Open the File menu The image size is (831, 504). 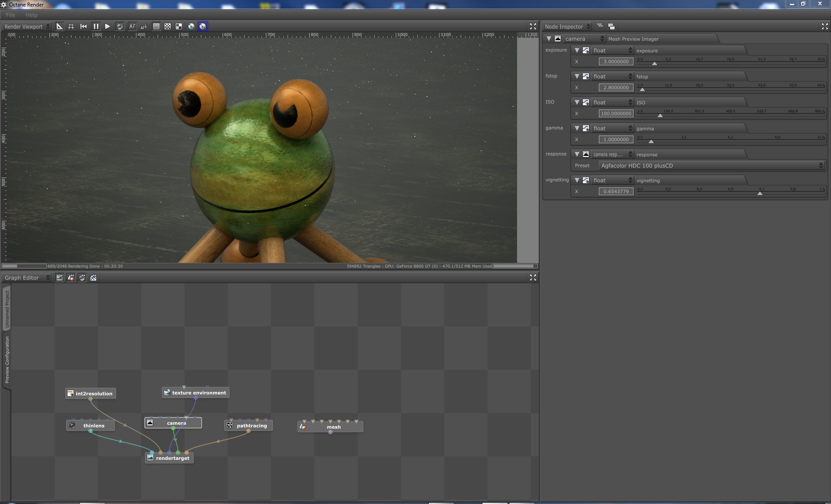(x=10, y=15)
